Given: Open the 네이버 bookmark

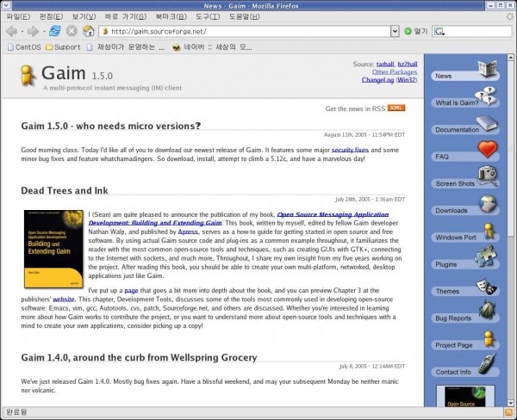Looking at the screenshot, I should tap(212, 47).
